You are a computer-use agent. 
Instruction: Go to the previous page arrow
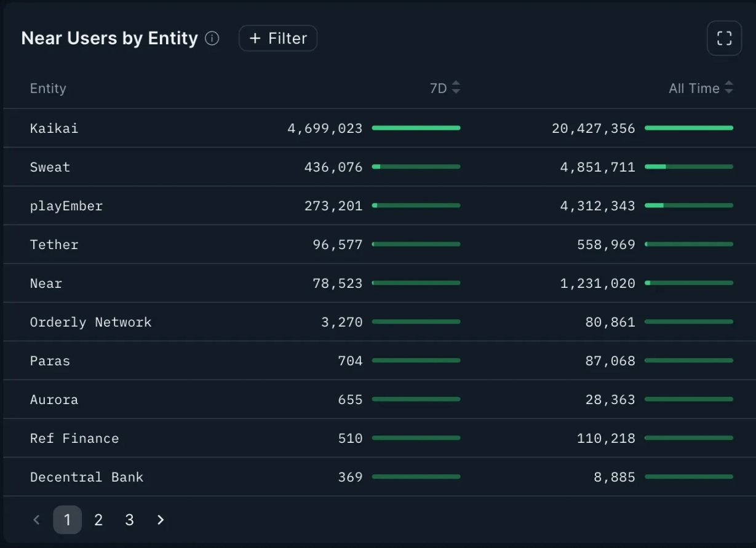36,520
